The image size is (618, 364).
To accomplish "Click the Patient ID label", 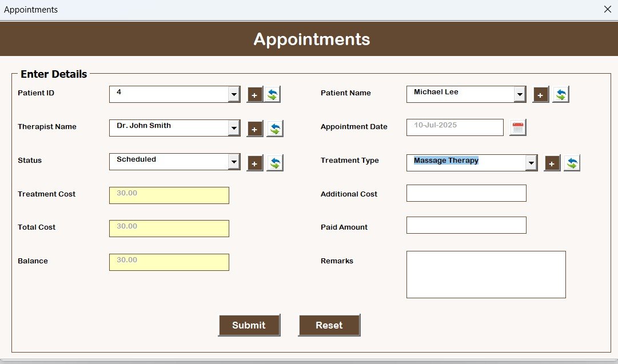I will click(x=36, y=93).
